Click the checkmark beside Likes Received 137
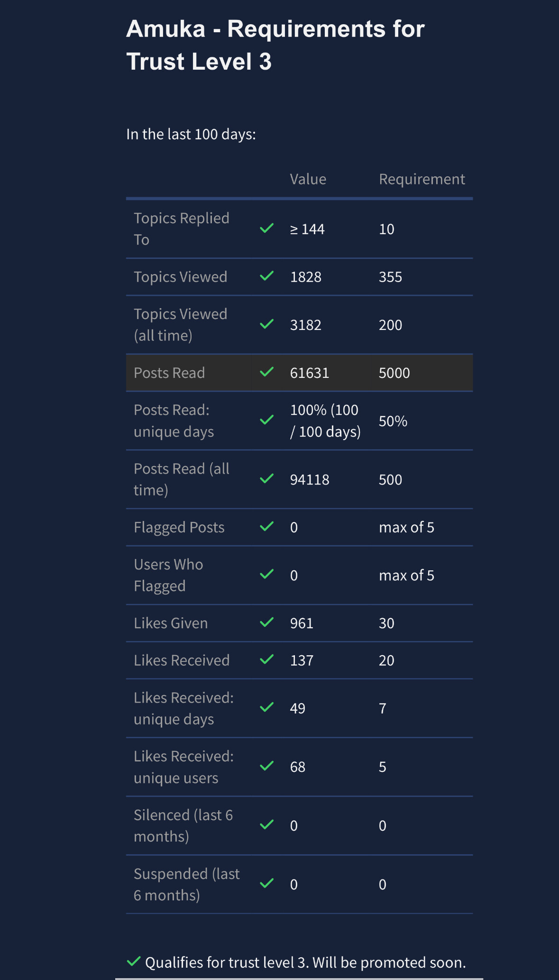The height and width of the screenshot is (980, 559). [267, 659]
